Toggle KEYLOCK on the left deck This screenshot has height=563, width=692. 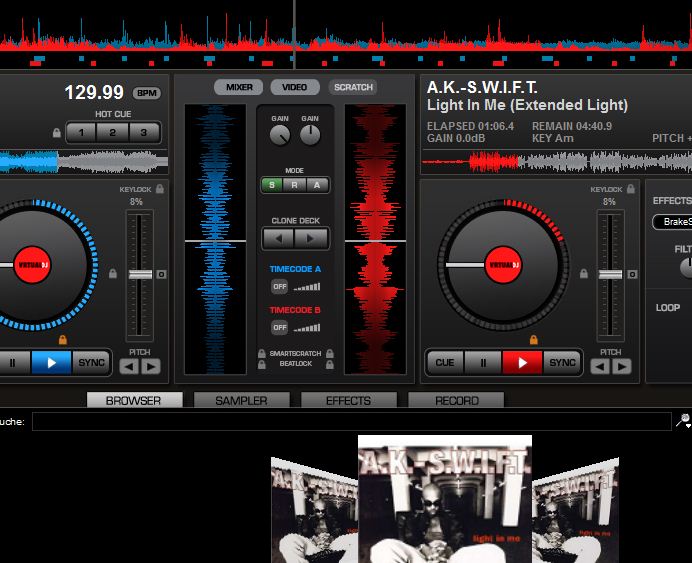click(x=160, y=189)
